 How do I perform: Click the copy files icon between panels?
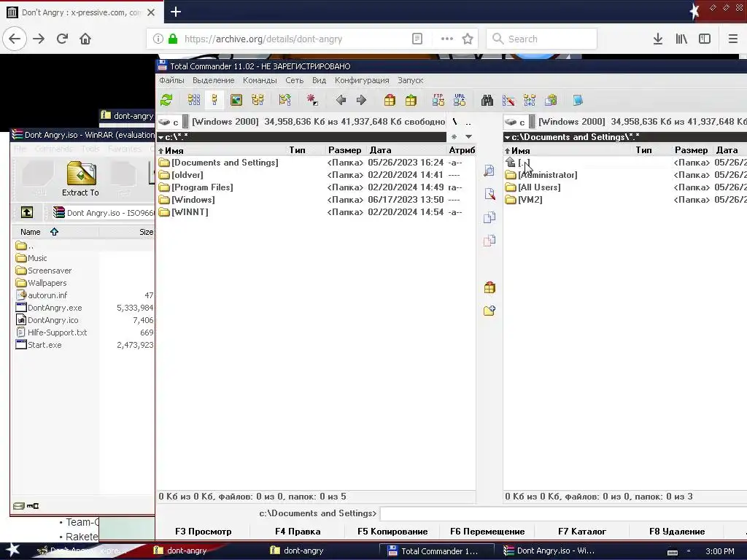tap(489, 217)
